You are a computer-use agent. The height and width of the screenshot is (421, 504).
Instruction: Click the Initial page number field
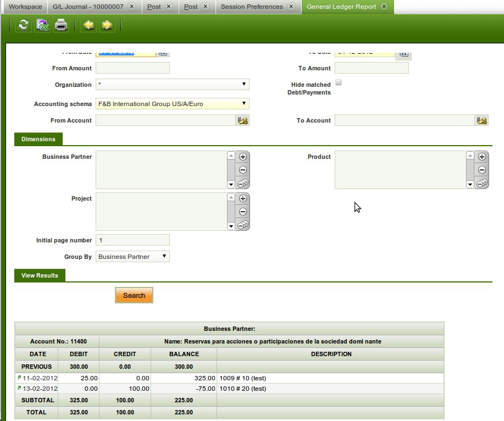click(132, 240)
